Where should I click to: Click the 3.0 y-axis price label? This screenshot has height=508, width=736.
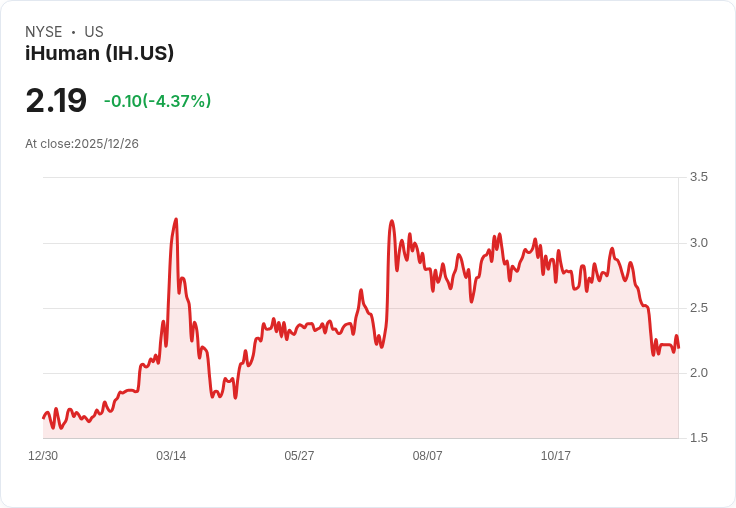[699, 243]
